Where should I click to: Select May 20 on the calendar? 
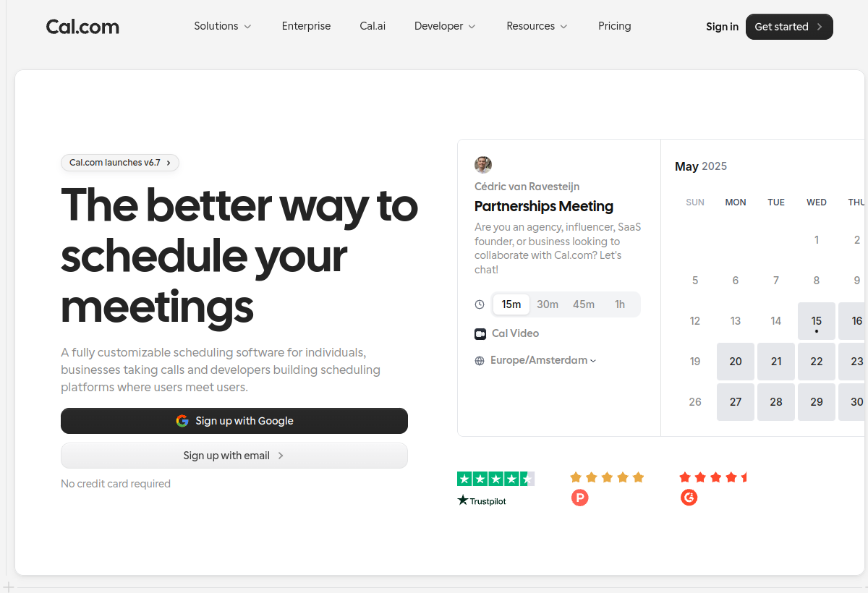(736, 362)
